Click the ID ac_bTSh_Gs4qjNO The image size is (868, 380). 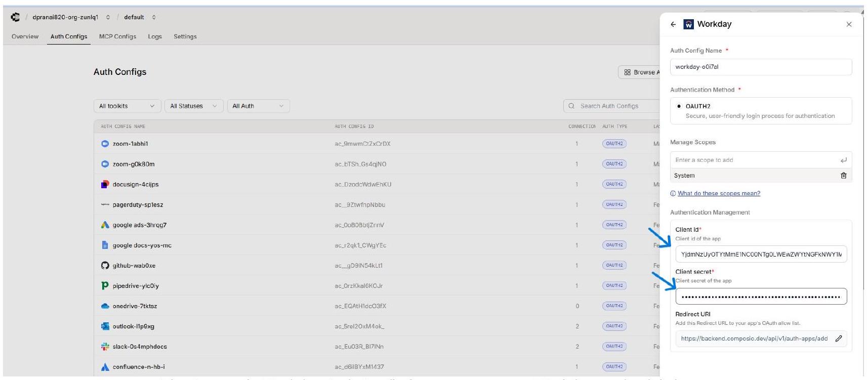(360, 164)
